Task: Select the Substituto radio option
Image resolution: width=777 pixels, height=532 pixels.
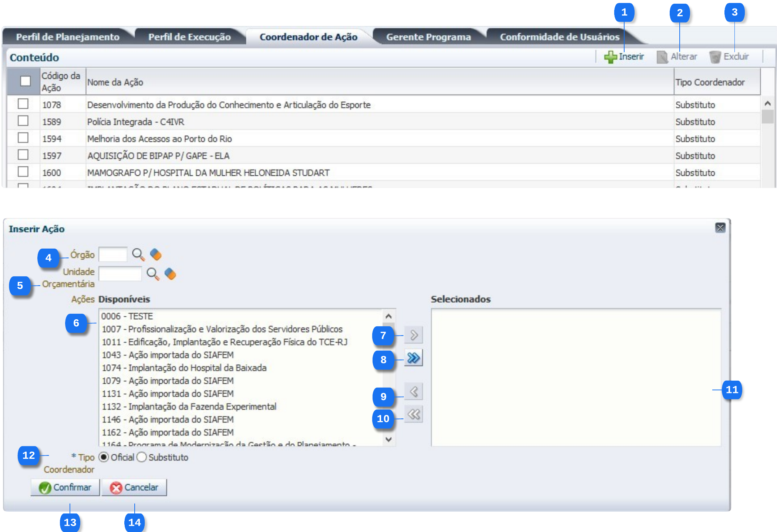Action: tap(142, 457)
